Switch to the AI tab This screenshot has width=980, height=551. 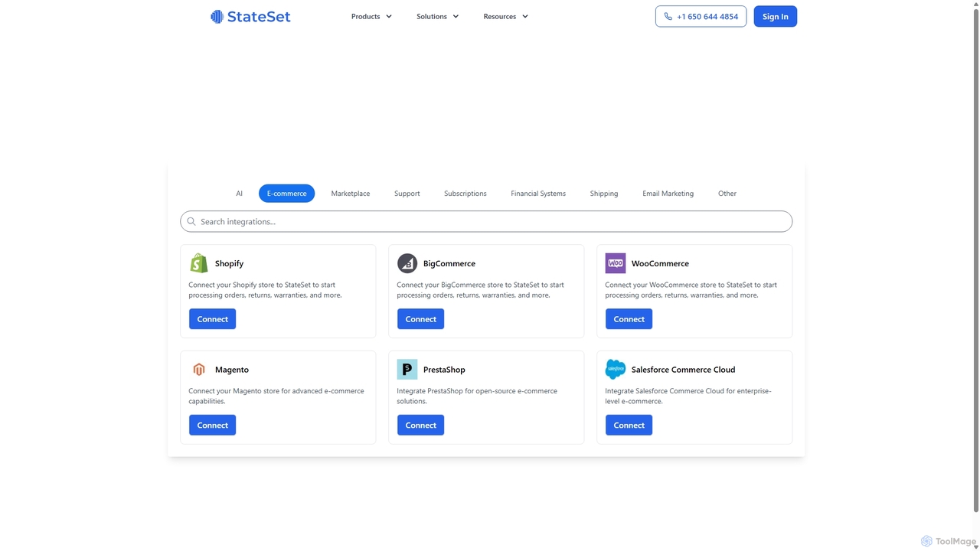click(x=240, y=194)
